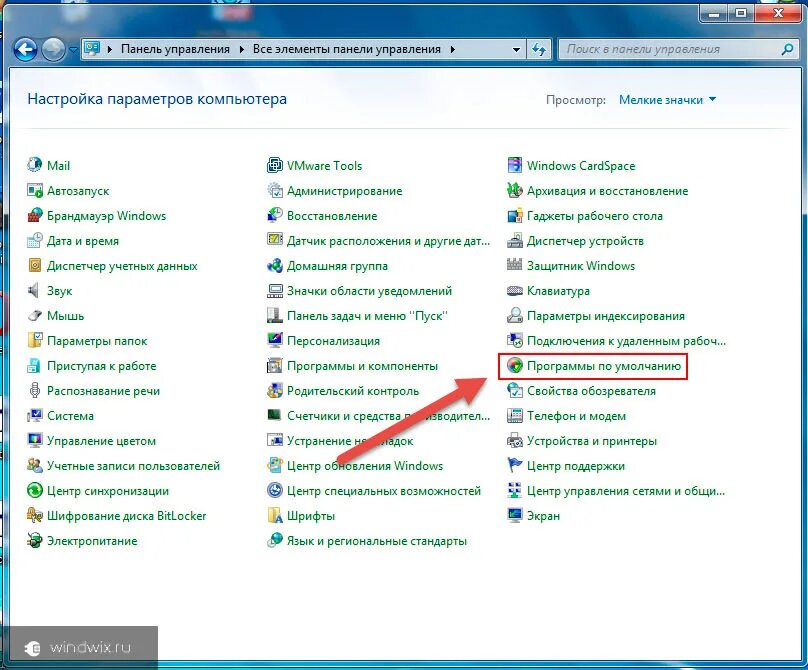Open the VMware Tools icon
808x670 pixels.
275,165
